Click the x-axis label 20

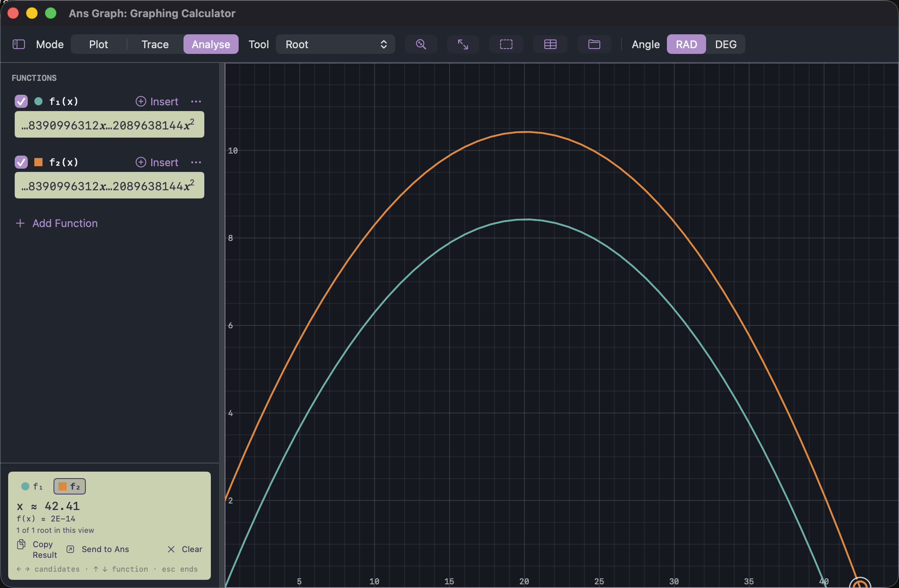(x=524, y=581)
